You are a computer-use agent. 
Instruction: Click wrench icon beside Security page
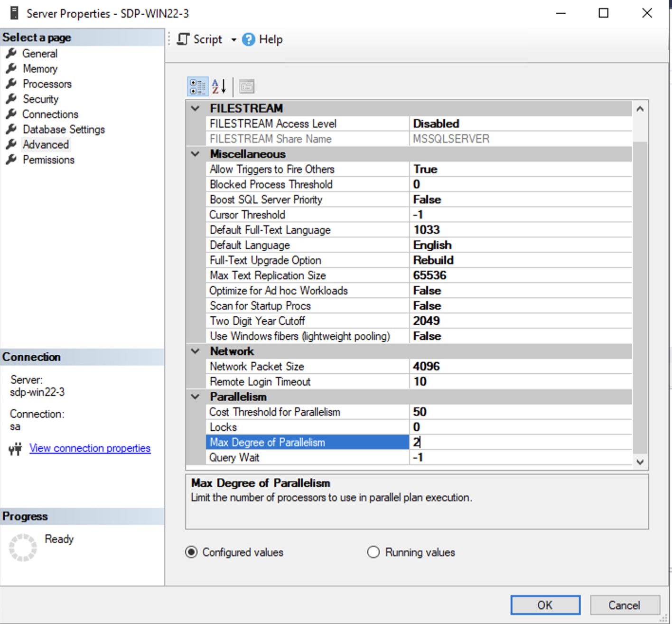(11, 99)
